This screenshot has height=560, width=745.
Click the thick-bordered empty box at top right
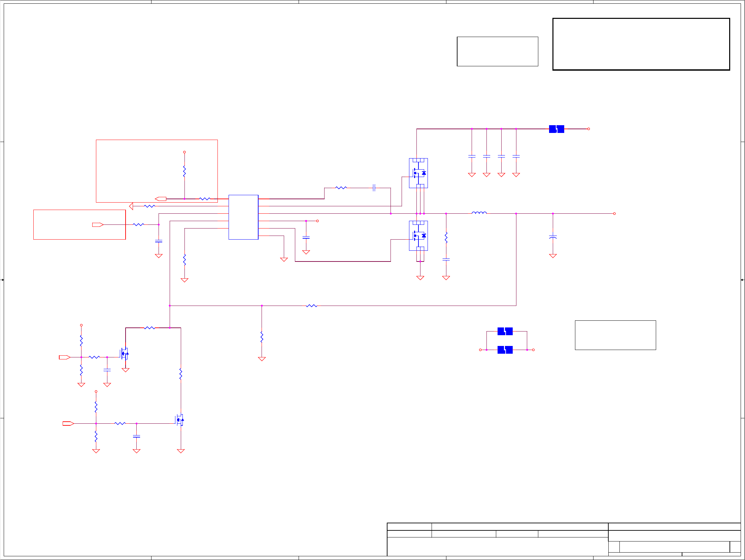point(641,44)
